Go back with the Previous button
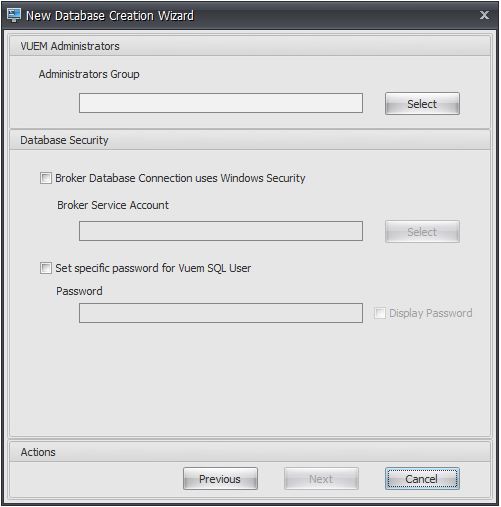The image size is (501, 507). pos(220,479)
